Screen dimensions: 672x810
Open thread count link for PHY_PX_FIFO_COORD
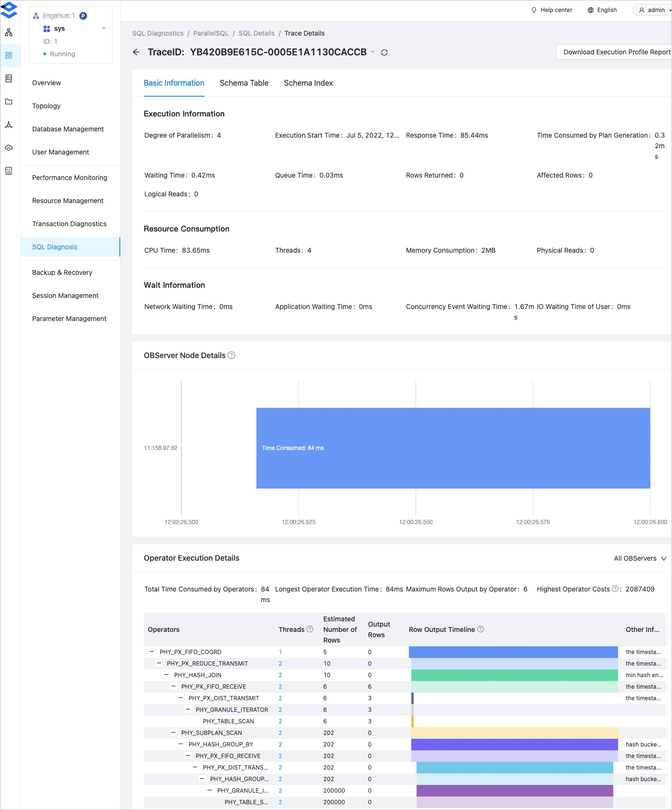coord(280,652)
